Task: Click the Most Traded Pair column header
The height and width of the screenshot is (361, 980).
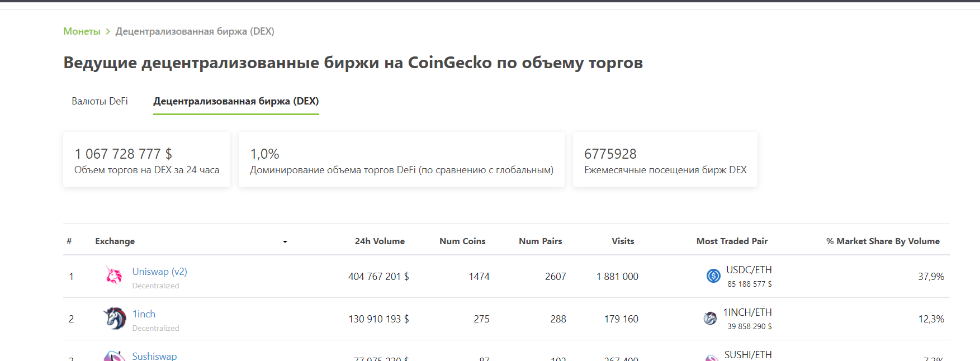Action: click(x=732, y=241)
